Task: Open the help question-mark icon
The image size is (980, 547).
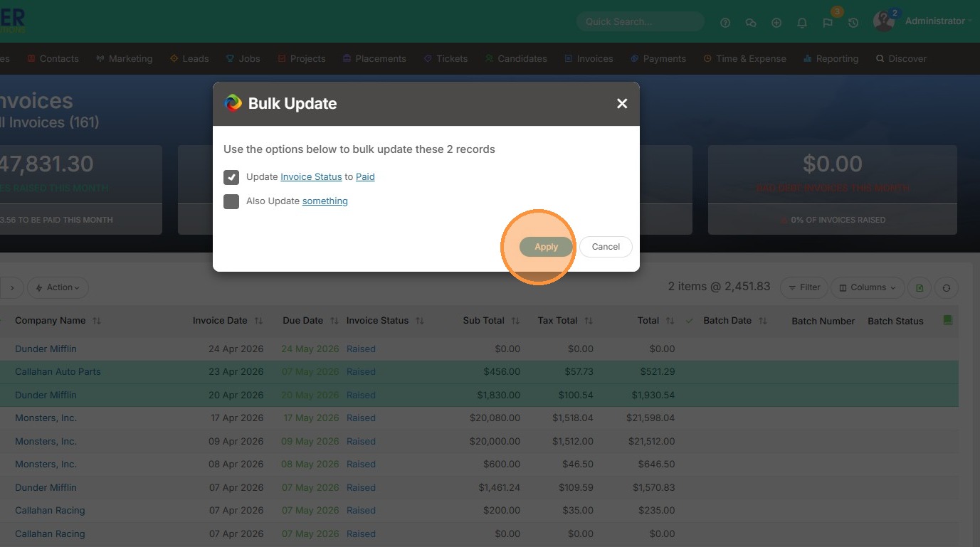Action: pos(725,23)
